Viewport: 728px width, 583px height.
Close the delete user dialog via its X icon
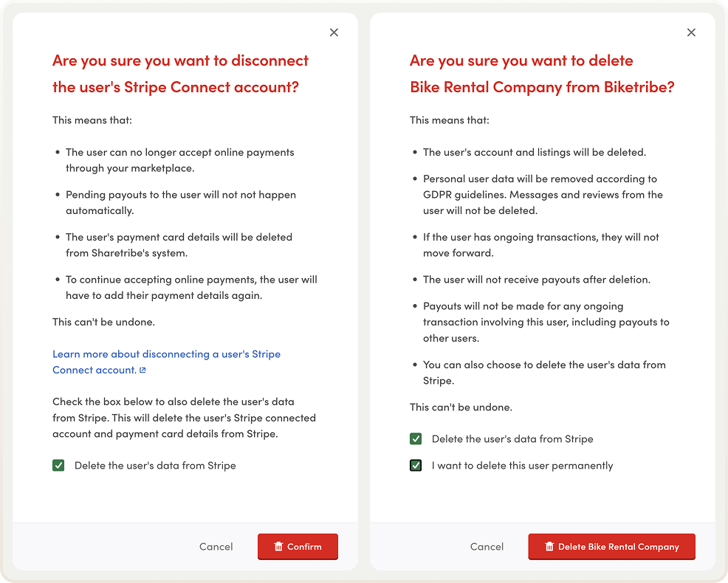[691, 32]
